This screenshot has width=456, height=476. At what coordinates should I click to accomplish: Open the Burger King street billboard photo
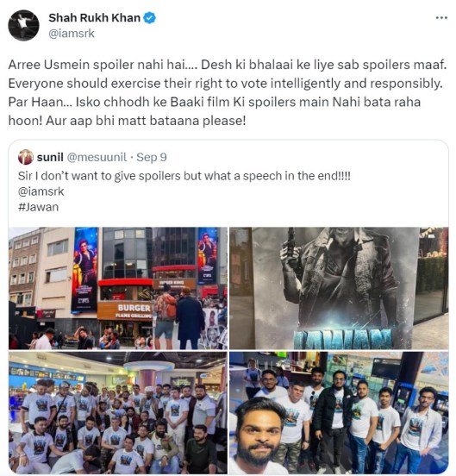coord(118,288)
